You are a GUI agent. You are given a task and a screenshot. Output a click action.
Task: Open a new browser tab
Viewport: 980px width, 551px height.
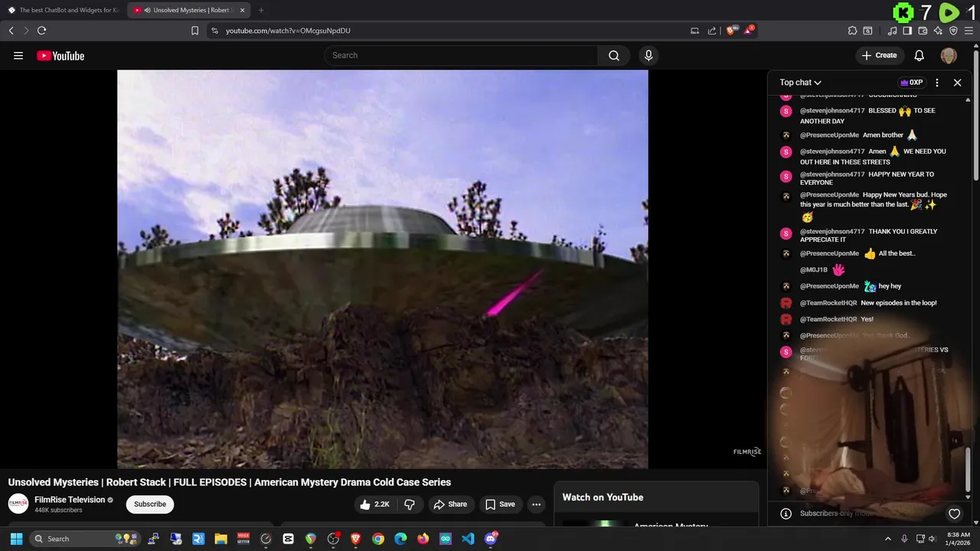(261, 10)
